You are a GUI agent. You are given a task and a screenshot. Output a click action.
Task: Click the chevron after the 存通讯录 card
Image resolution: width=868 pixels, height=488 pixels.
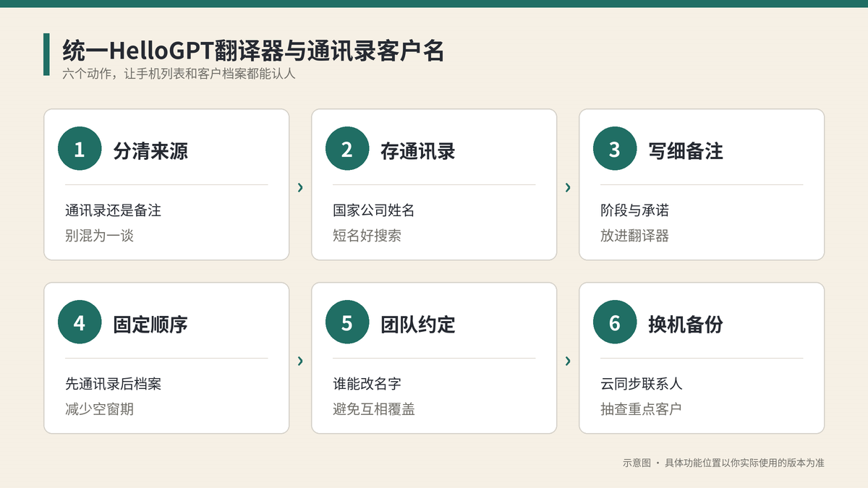[x=568, y=188]
